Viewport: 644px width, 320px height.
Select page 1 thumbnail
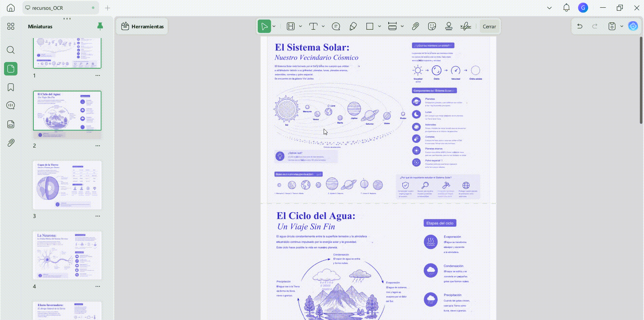pos(67,53)
